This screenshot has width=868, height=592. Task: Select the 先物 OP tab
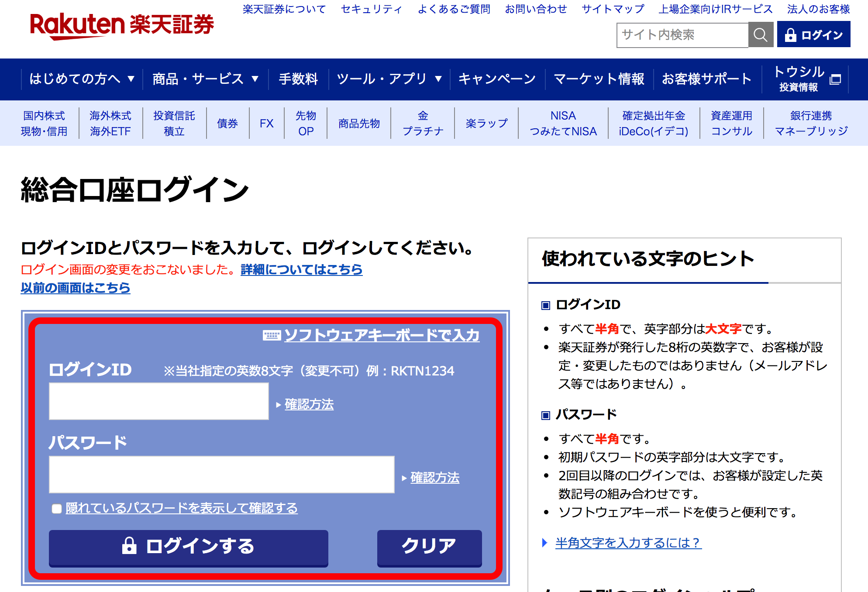(306, 124)
